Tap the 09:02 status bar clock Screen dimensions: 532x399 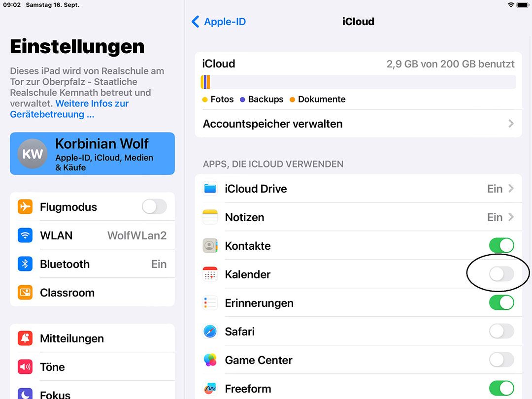[12, 5]
